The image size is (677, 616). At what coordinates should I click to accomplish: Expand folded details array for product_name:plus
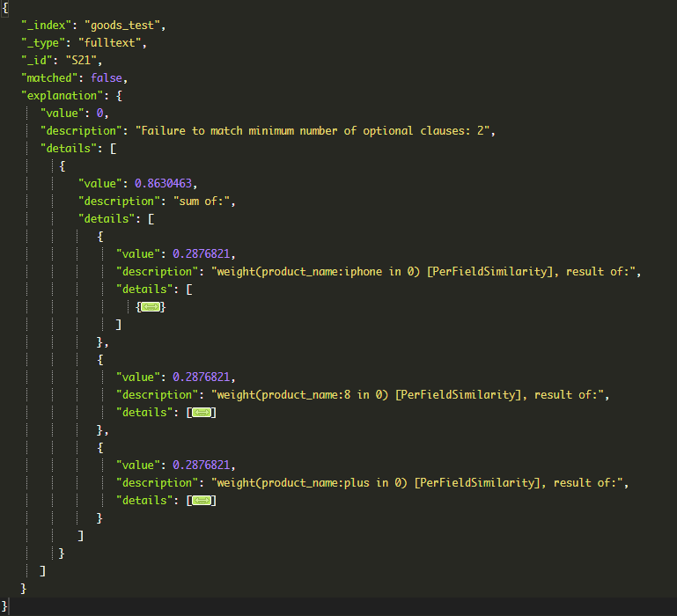202,501
